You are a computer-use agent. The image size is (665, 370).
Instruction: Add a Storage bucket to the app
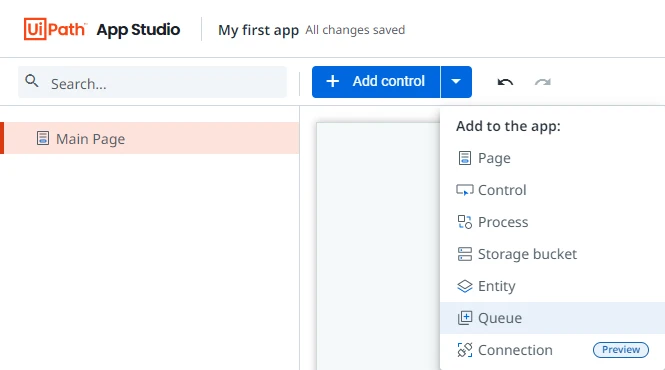click(552, 254)
